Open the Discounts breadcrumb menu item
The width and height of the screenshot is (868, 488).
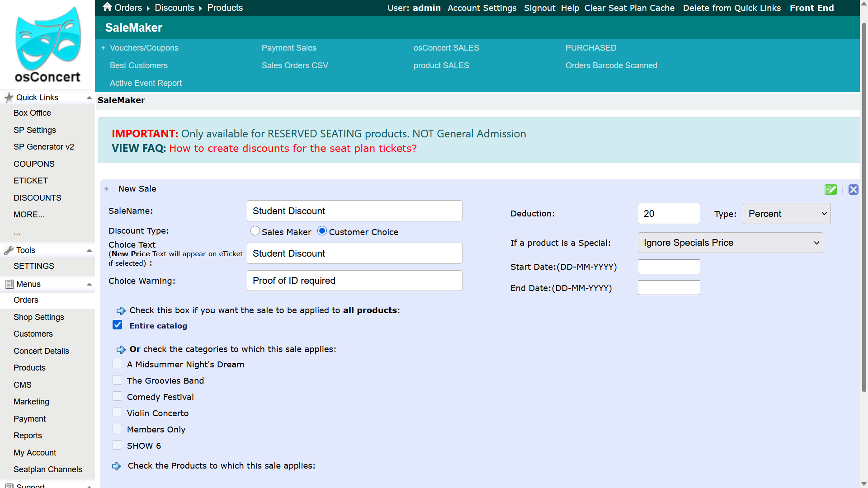coord(175,8)
